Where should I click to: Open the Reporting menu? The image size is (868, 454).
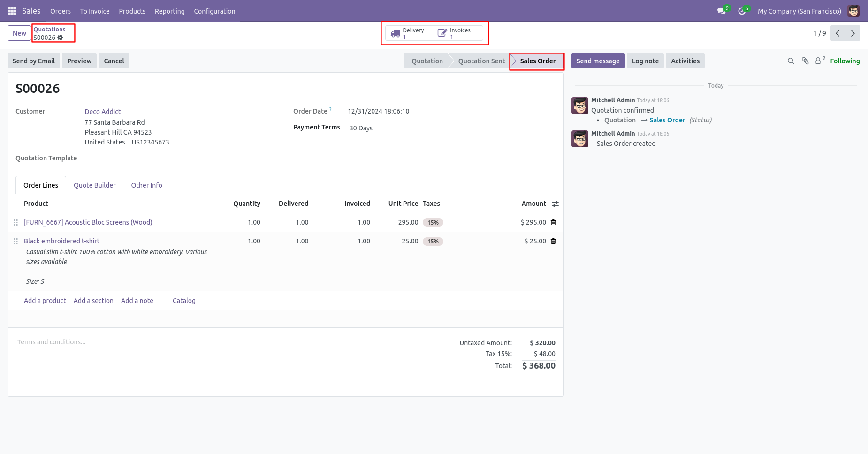(x=170, y=11)
